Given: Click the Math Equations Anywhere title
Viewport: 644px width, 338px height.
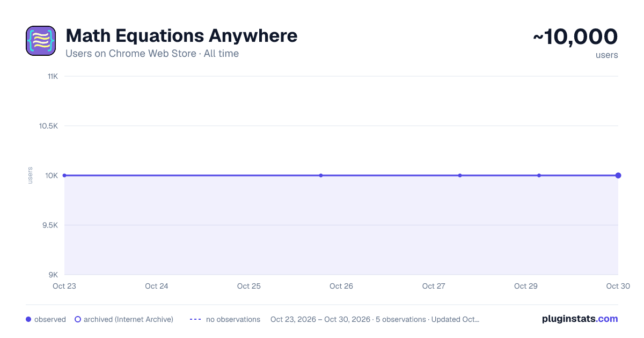Looking at the screenshot, I should pos(181,36).
